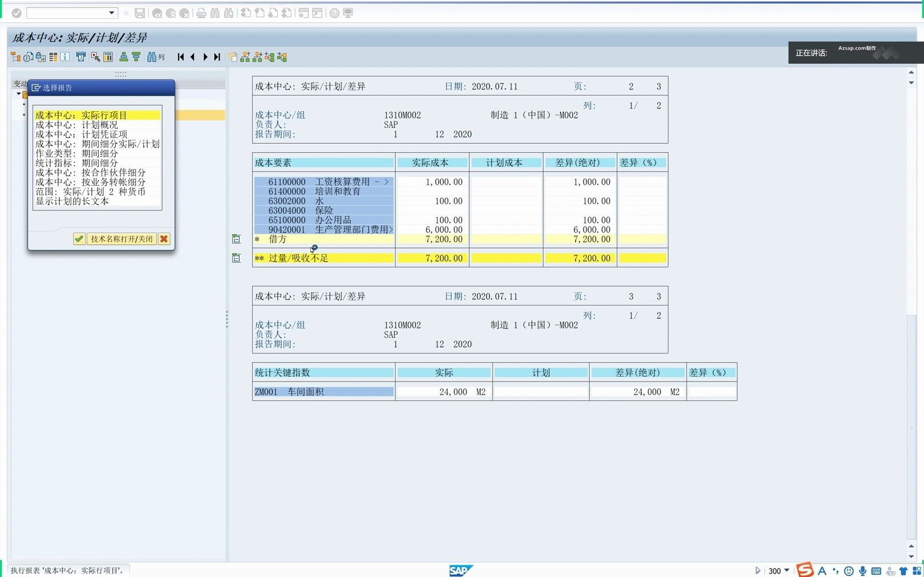Collapse the navigation tree root arrow

point(19,94)
